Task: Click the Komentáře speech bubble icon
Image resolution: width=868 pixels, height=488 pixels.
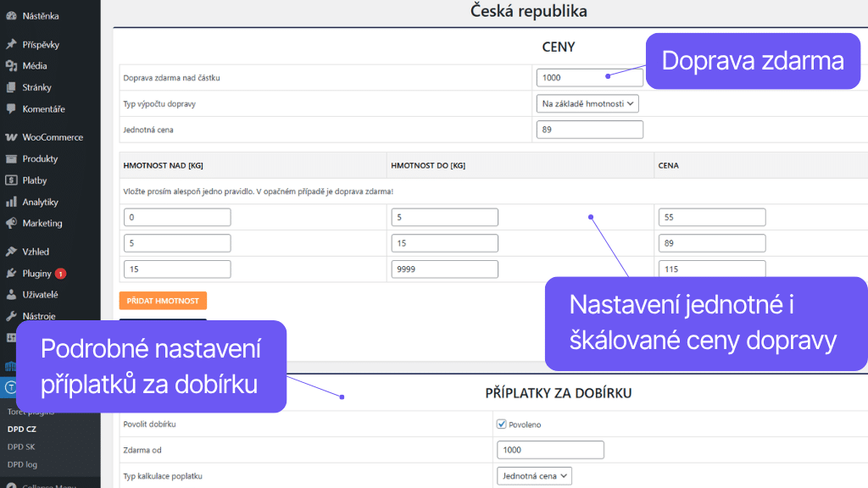Action: click(x=12, y=108)
